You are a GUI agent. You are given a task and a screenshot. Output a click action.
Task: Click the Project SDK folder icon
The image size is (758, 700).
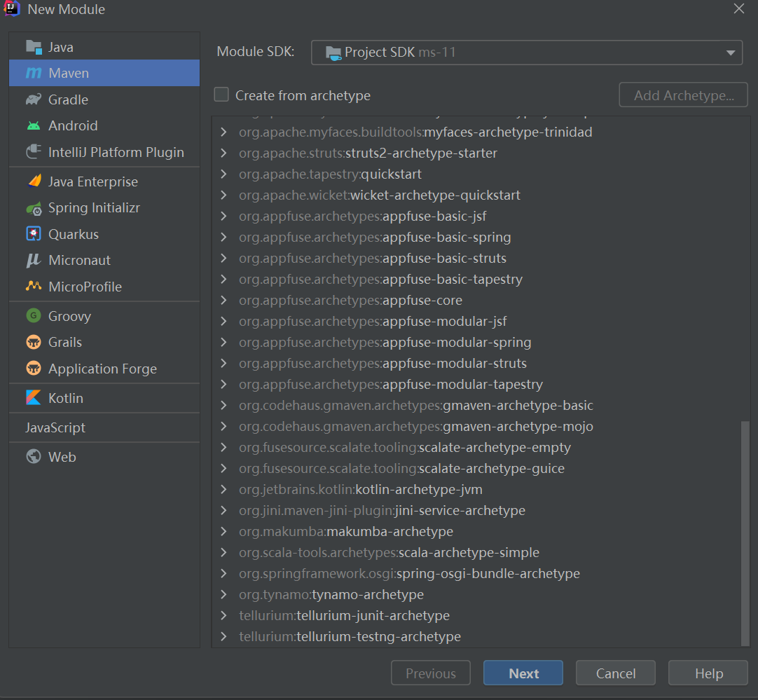pos(333,53)
